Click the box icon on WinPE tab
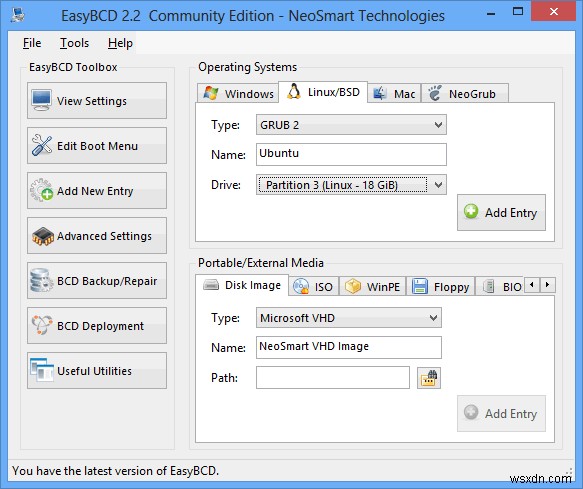The width and height of the screenshot is (583, 489). tap(352, 286)
